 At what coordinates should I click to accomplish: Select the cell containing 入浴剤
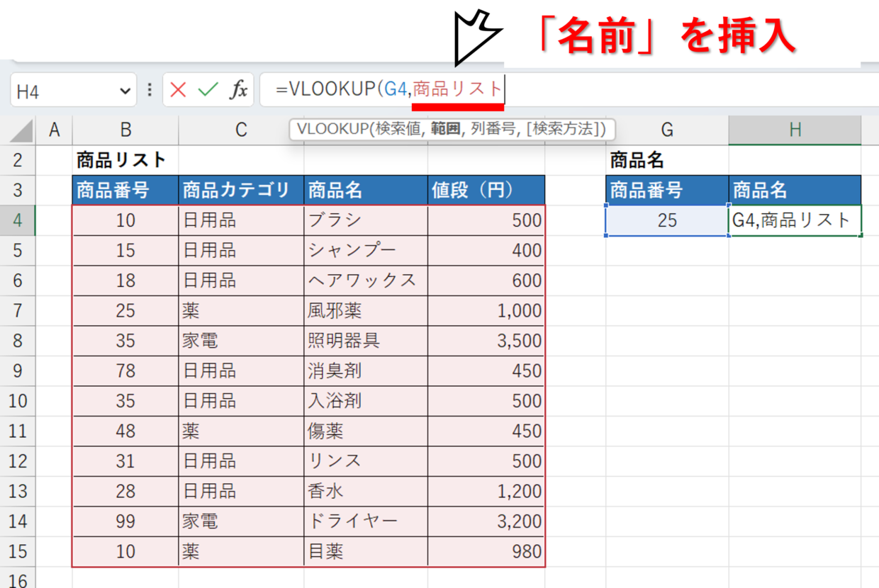tap(366, 401)
